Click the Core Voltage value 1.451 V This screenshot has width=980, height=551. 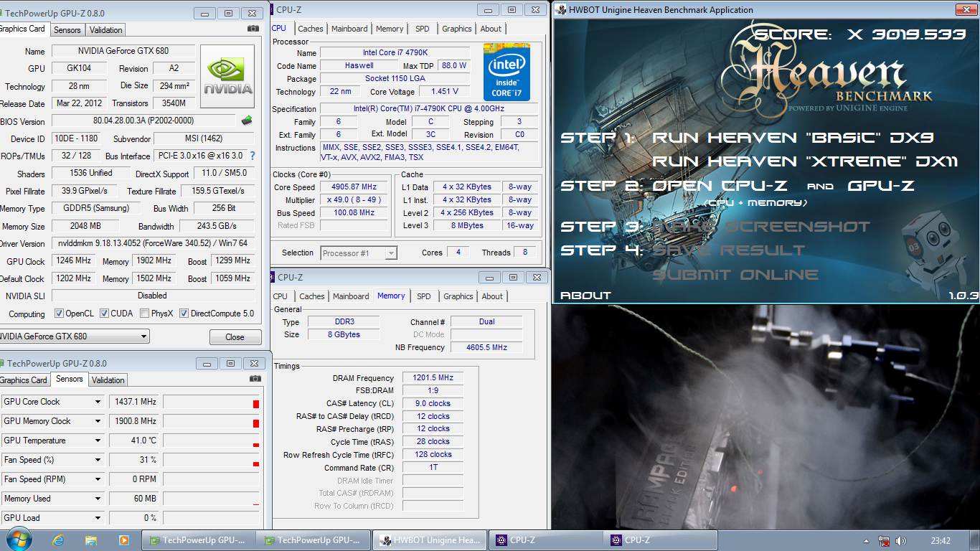tap(445, 91)
